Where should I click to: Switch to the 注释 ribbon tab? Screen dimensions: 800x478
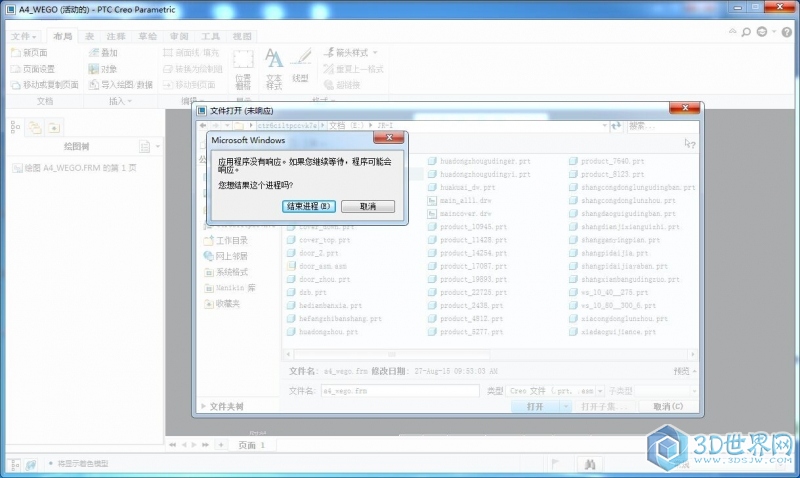(116, 36)
